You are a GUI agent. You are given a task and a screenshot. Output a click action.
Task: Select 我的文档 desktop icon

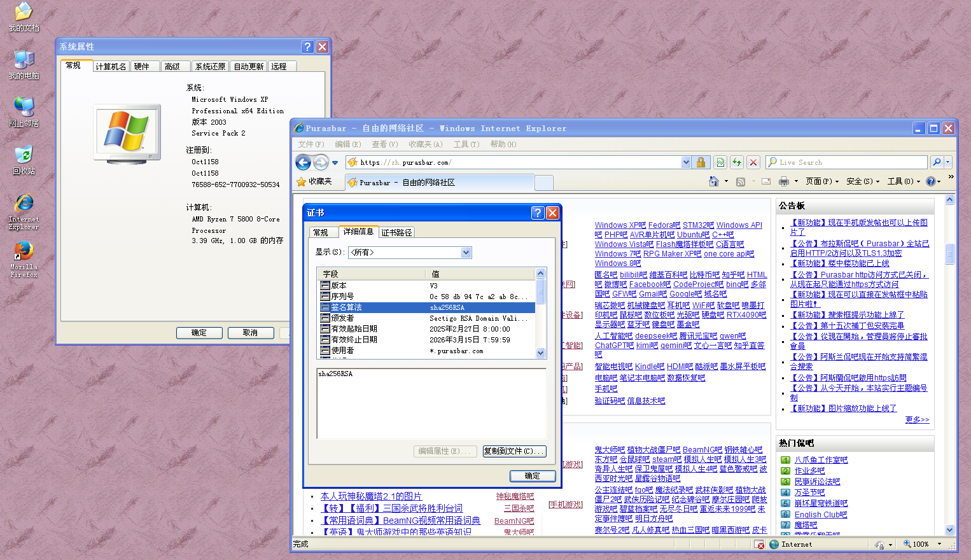coord(24,18)
